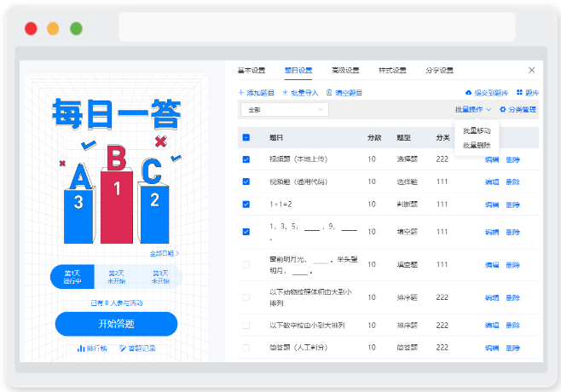The image size is (561, 392).
Task: Click 编辑 for the 1+1=2 question
Action: point(492,205)
